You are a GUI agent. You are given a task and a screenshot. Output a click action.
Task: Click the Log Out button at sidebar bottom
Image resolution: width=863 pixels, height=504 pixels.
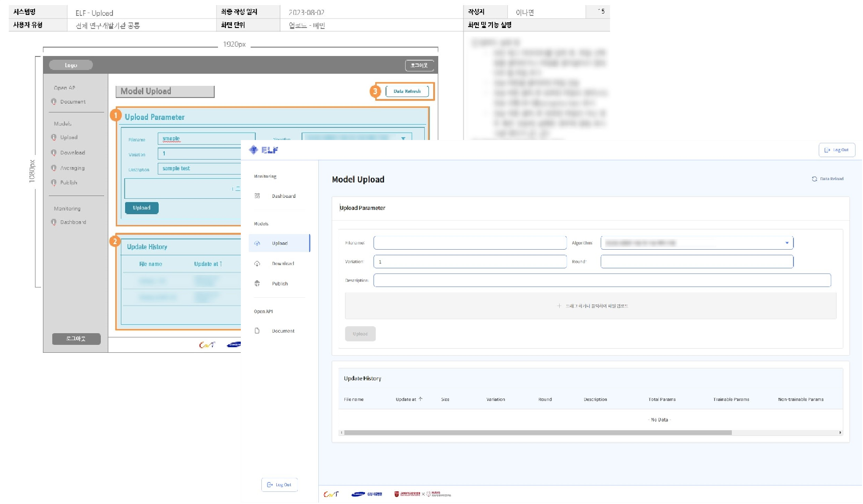click(x=279, y=485)
